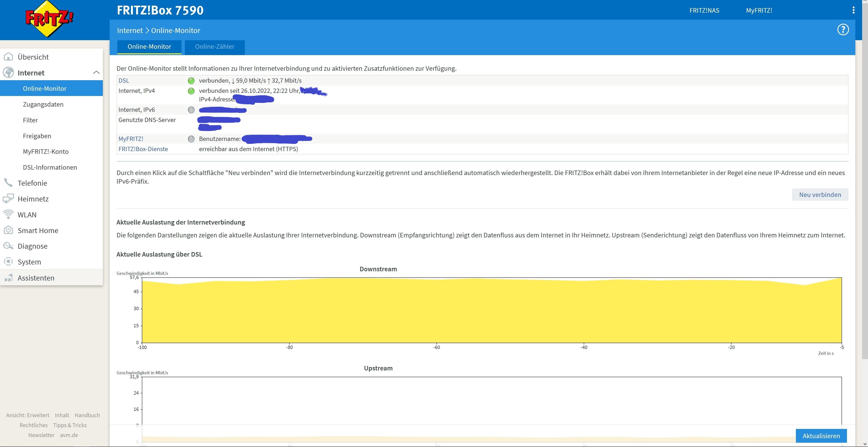Open the avm.de footer link

(x=69, y=435)
